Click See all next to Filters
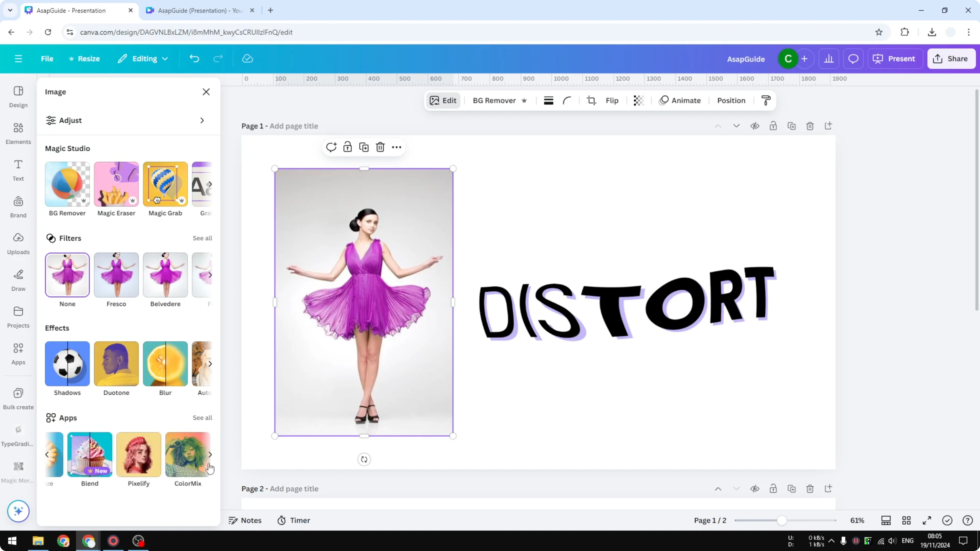Image resolution: width=980 pixels, height=551 pixels. click(x=202, y=238)
